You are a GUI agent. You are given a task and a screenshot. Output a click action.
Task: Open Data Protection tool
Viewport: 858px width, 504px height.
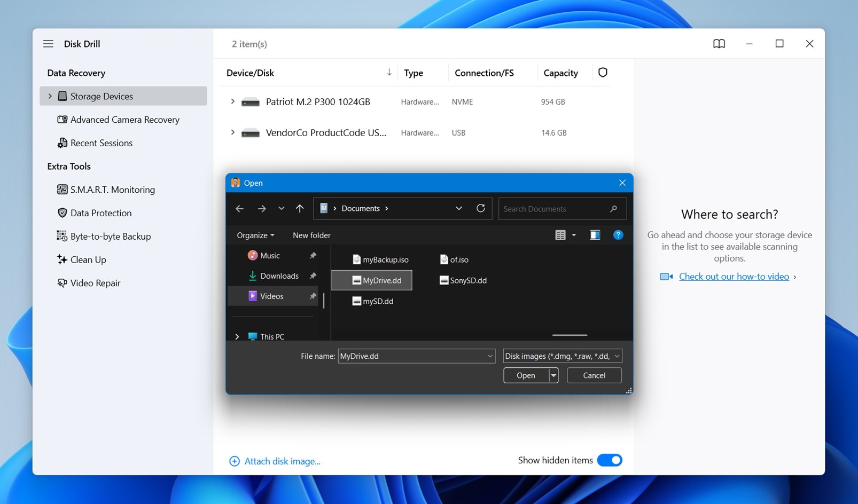point(95,213)
